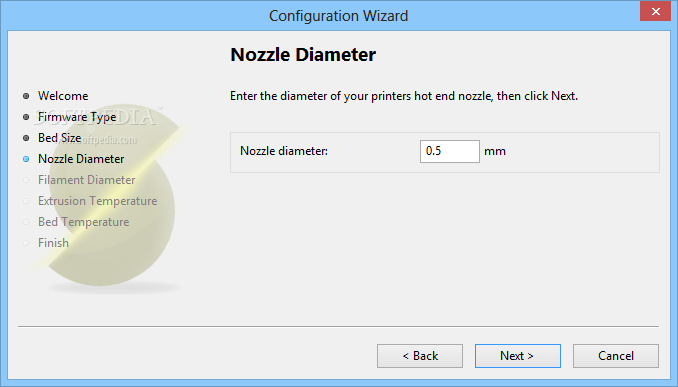Click the mm unit label
Screen dimensions: 678x387
495,151
